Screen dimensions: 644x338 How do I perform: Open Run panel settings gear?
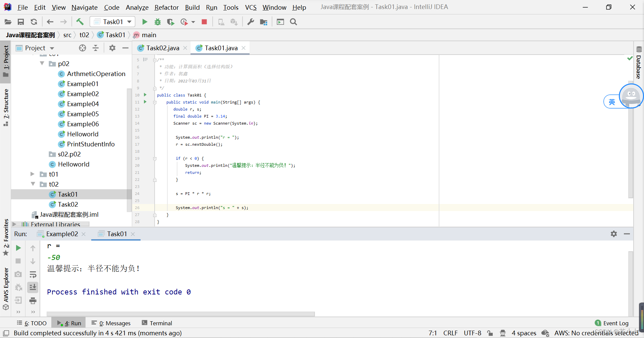click(x=614, y=234)
